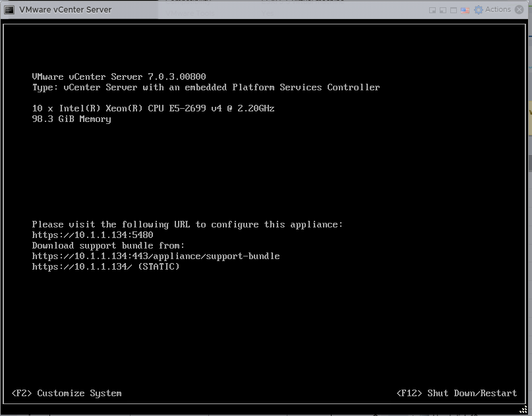The height and width of the screenshot is (416, 532).
Task: Click the bottom-right dock console icon
Action: pos(432,10)
